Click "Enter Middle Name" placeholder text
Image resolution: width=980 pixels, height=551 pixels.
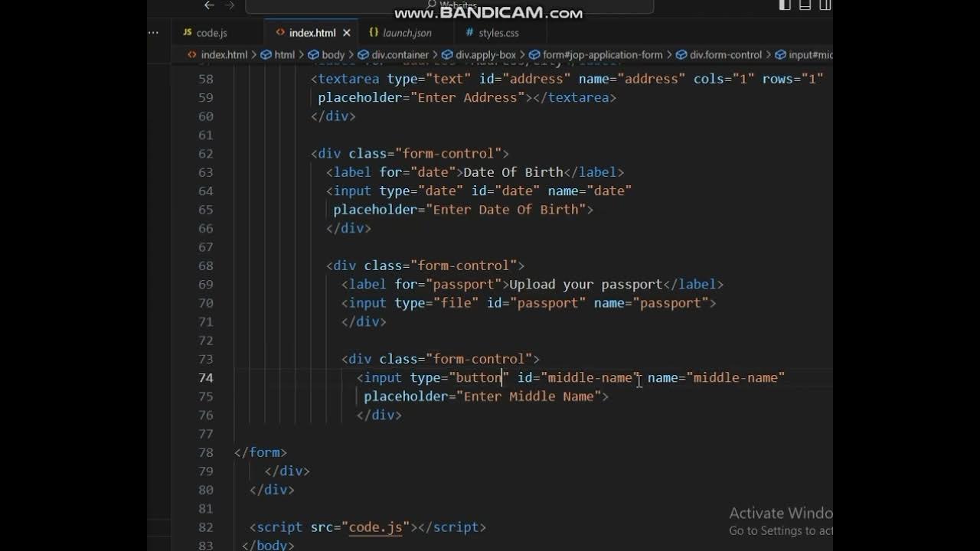(x=528, y=396)
